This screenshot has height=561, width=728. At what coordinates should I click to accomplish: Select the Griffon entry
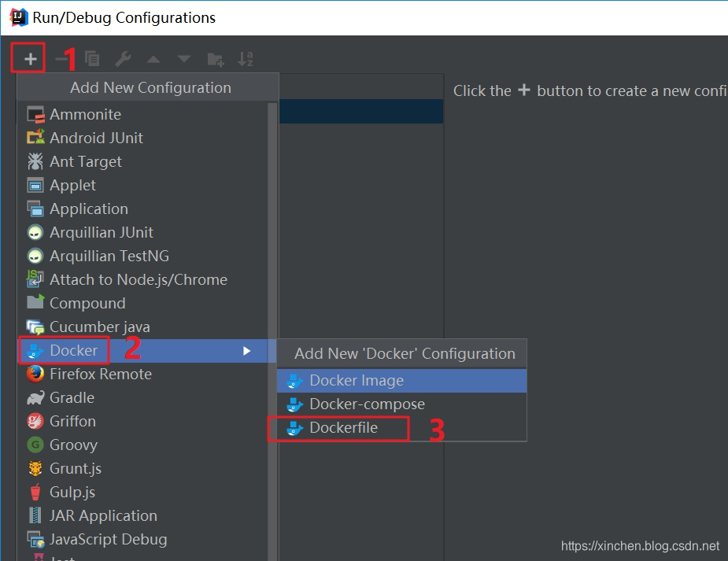coord(142,421)
